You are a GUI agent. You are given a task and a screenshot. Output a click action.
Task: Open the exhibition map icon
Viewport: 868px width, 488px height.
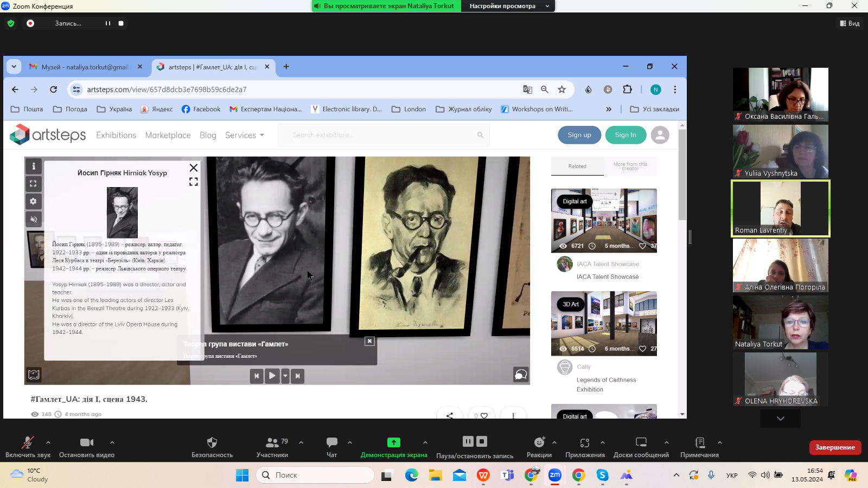pos(34,375)
